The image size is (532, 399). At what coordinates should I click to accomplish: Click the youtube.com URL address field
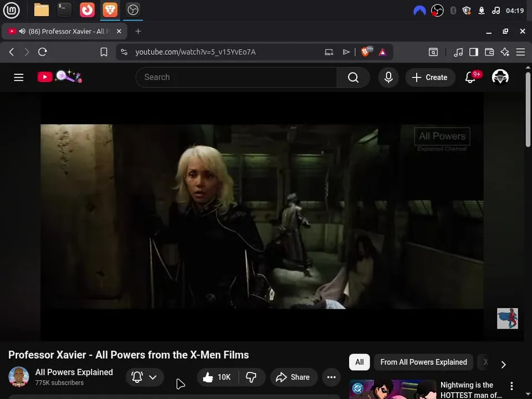tap(196, 52)
